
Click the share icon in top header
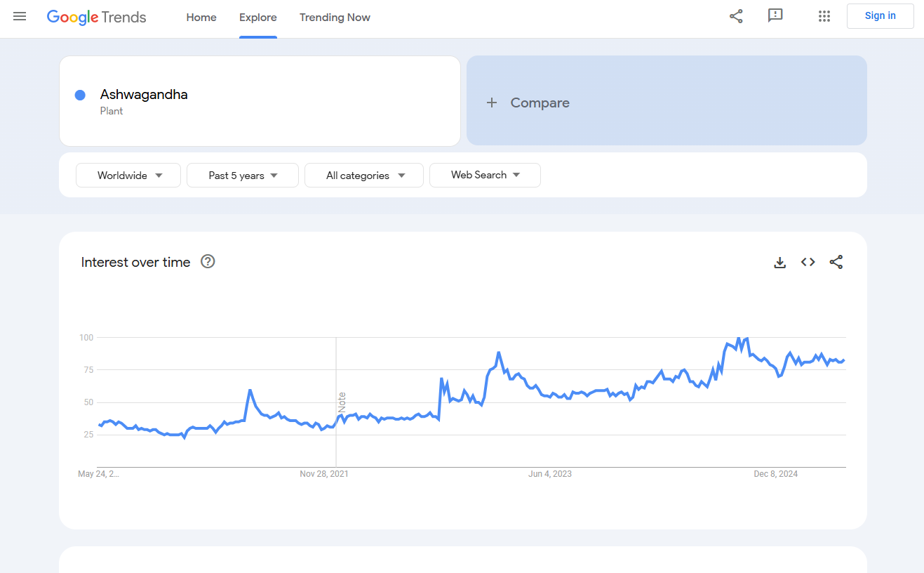click(x=736, y=16)
